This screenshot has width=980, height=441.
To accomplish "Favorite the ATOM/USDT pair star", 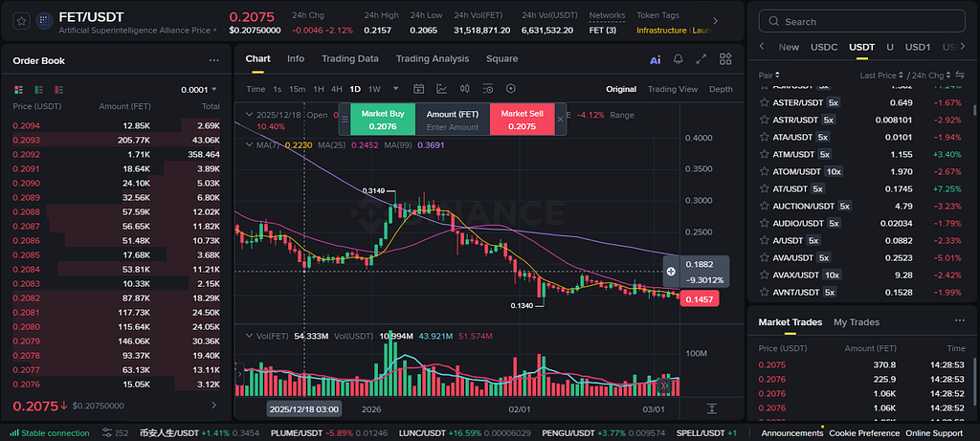I will 763,171.
